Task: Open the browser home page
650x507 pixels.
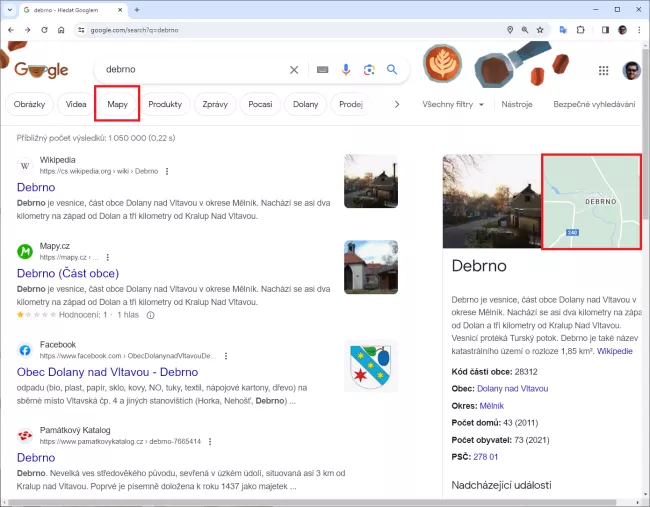Action: [x=61, y=30]
